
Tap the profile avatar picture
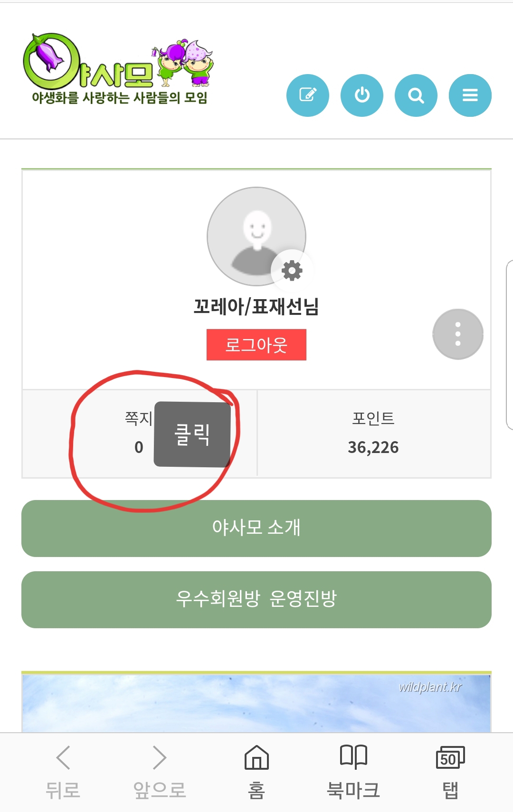click(256, 236)
